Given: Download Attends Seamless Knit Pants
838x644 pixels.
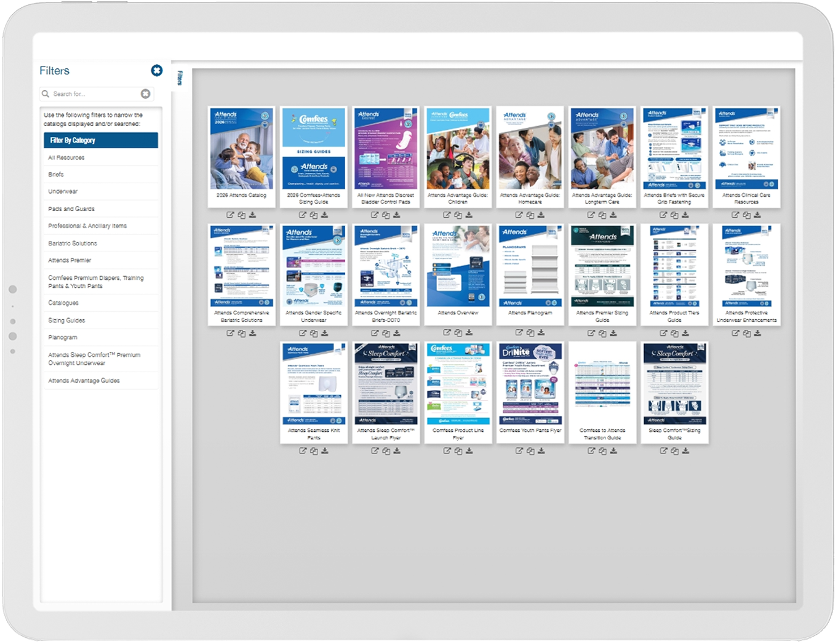Looking at the screenshot, I should pyautogui.click(x=325, y=451).
